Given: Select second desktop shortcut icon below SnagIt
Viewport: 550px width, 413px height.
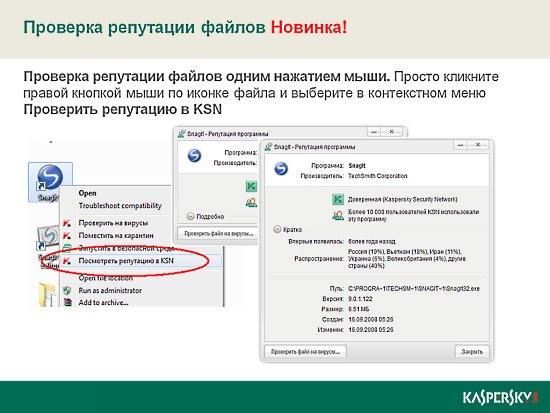Looking at the screenshot, I should coord(48,237).
